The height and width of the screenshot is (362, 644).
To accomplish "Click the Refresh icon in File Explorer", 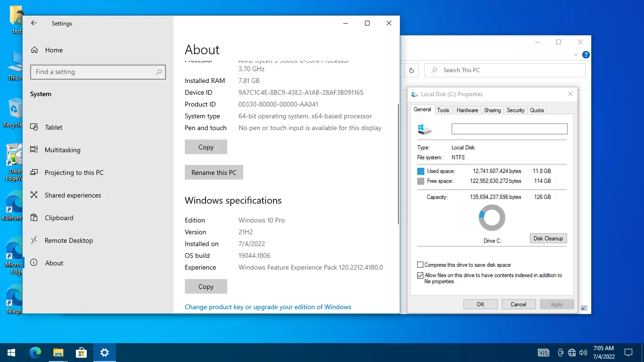I will [x=411, y=70].
